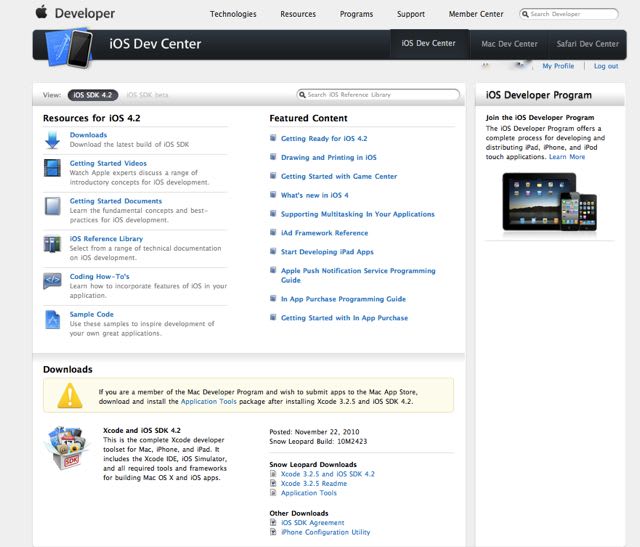Click the Apple logo icon

pos(41,12)
